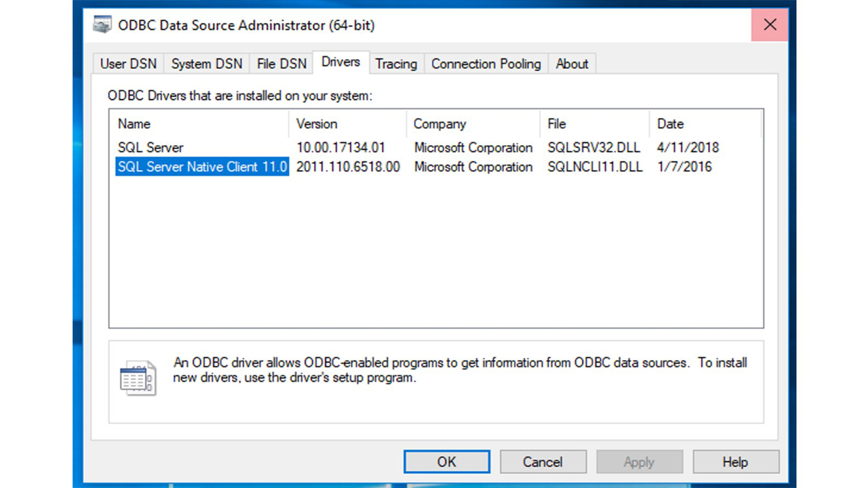Click the Version column header
This screenshot has width=868, height=488.
(x=347, y=124)
